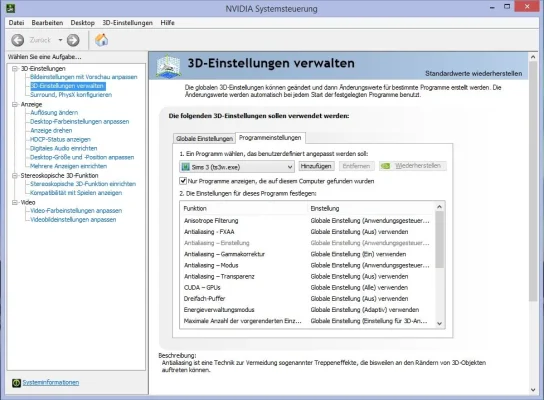Select 3D-Einstellungen verwalten tree item
The width and height of the screenshot is (544, 400).
(68, 86)
